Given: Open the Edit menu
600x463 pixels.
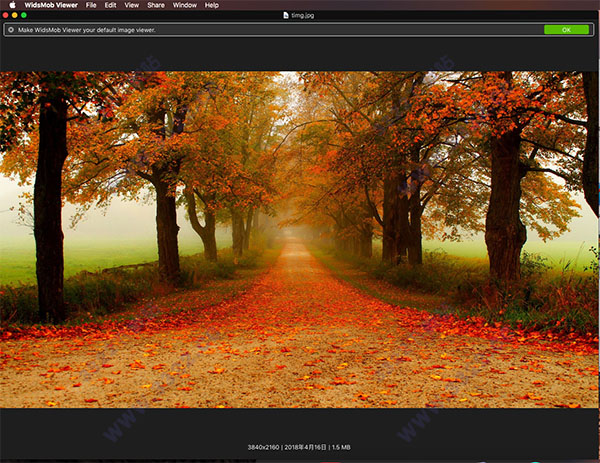Looking at the screenshot, I should [x=111, y=5].
